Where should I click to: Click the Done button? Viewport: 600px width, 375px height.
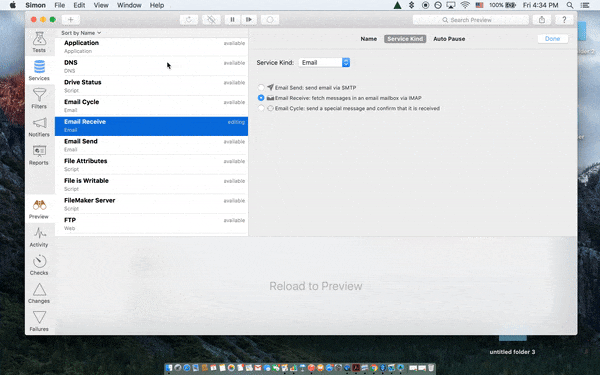pos(552,39)
